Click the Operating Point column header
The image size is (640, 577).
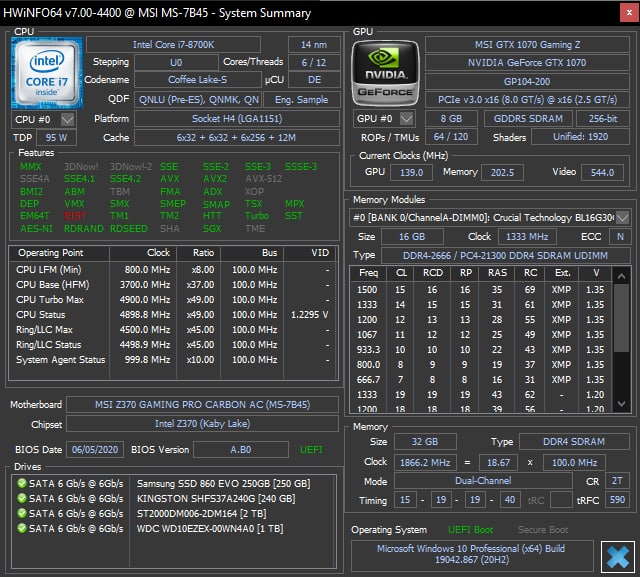[x=60, y=253]
